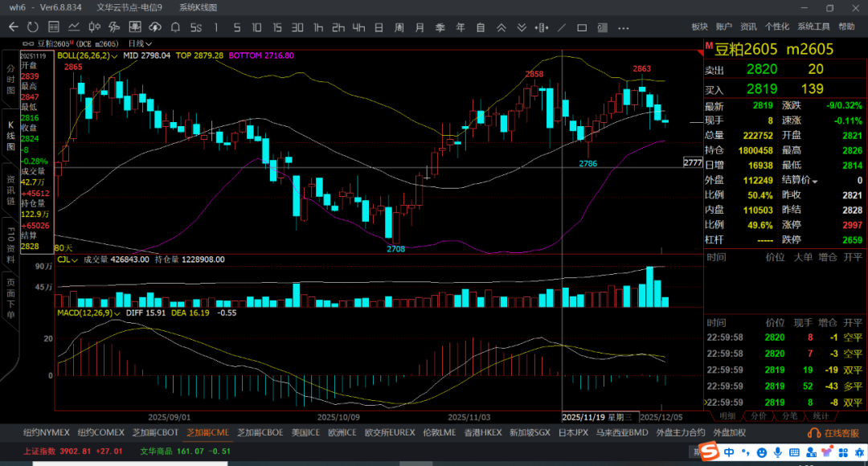Open the 页面下单 side tab
868x466 pixels.
tap(10, 299)
